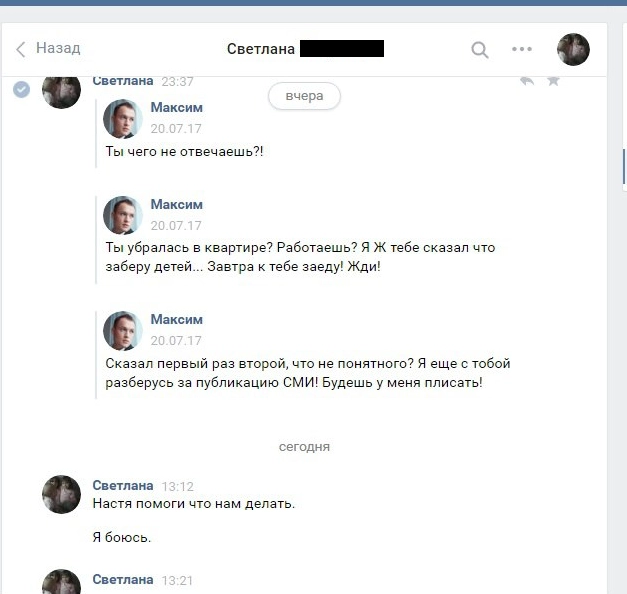Go back with the Назад arrow
The height and width of the screenshot is (594, 627).
[x=20, y=50]
